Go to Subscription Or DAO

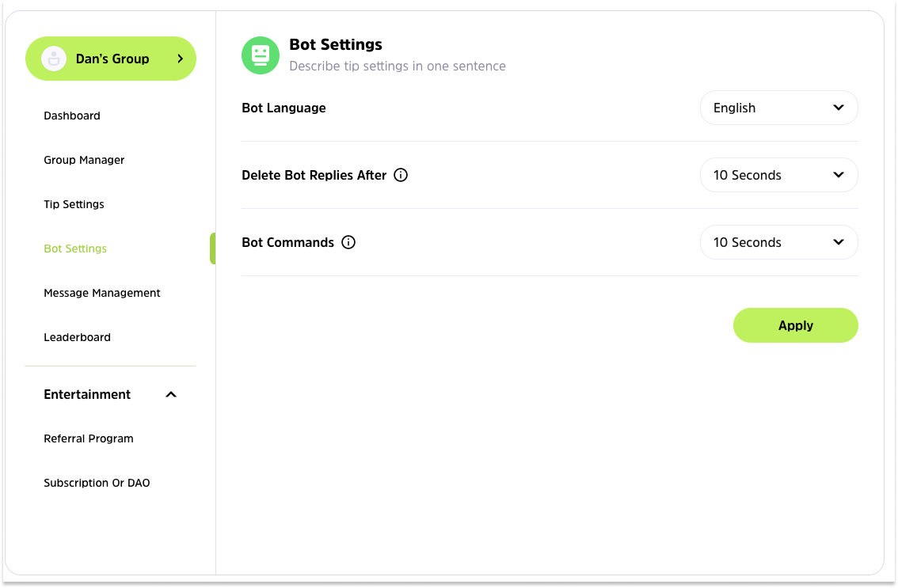[x=97, y=483]
